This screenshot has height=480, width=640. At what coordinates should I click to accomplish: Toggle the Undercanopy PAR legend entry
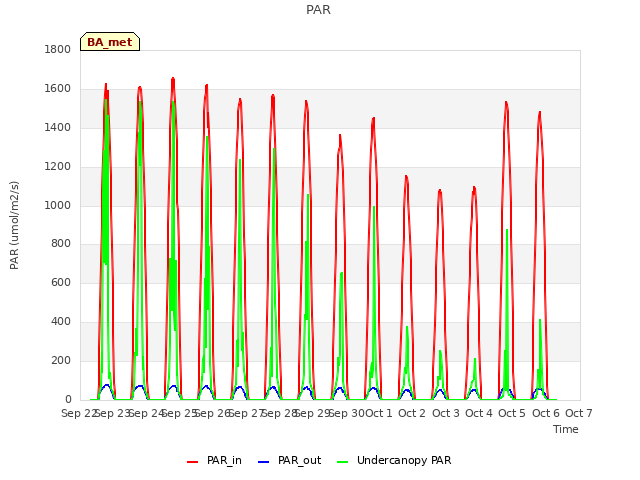(394, 460)
